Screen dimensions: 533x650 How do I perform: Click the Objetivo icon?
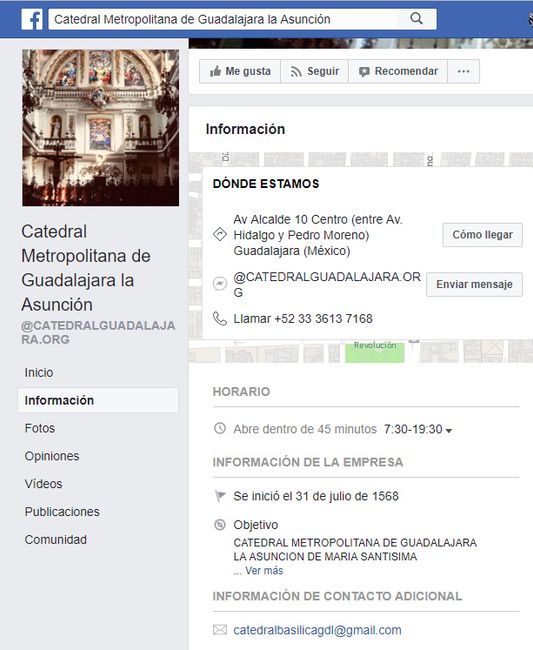click(220, 525)
